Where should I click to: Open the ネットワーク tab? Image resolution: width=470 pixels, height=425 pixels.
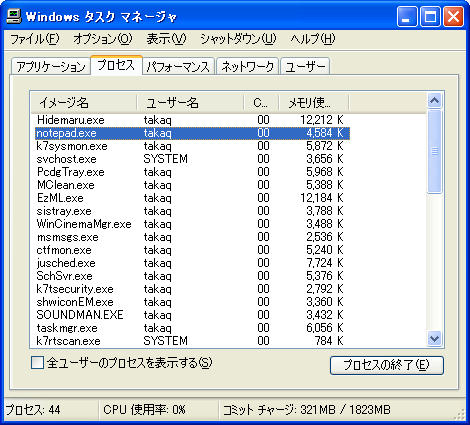[247, 67]
